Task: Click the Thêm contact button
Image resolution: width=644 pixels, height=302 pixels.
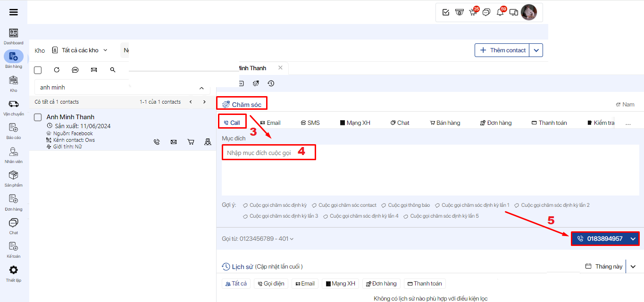Action: tap(502, 50)
